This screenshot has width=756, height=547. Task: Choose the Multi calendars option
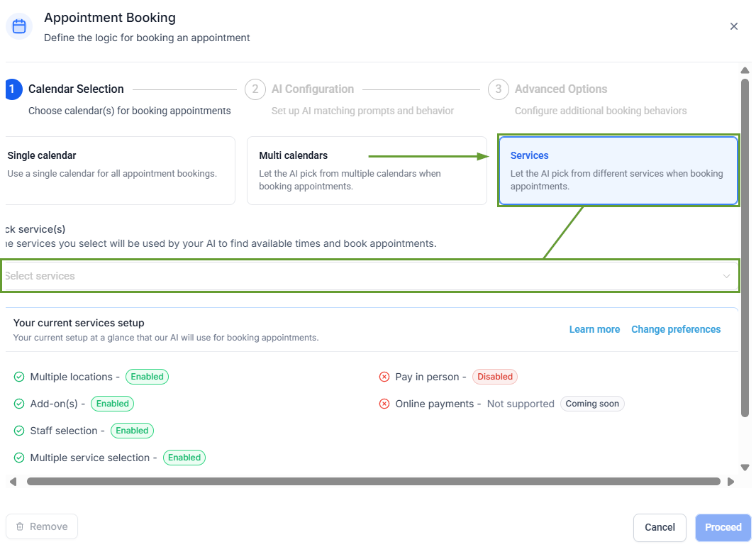tap(367, 170)
